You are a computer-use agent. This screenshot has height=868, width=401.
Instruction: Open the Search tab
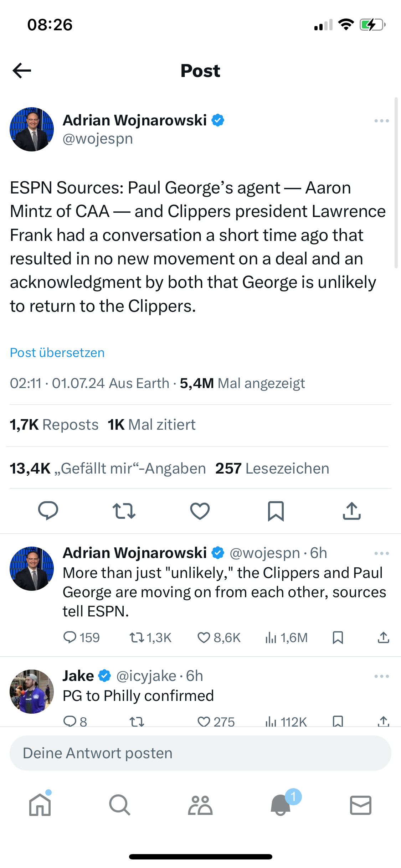pyautogui.click(x=120, y=805)
